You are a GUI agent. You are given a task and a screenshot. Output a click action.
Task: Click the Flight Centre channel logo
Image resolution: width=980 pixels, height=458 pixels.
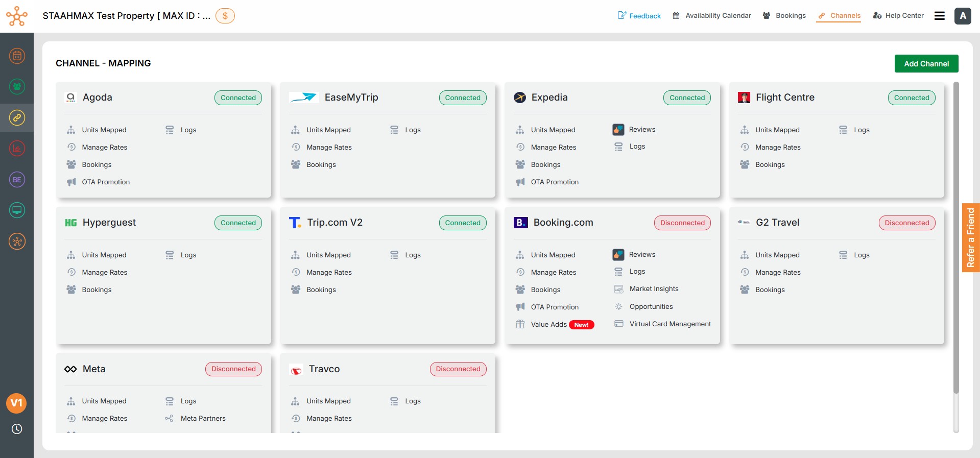coord(744,97)
